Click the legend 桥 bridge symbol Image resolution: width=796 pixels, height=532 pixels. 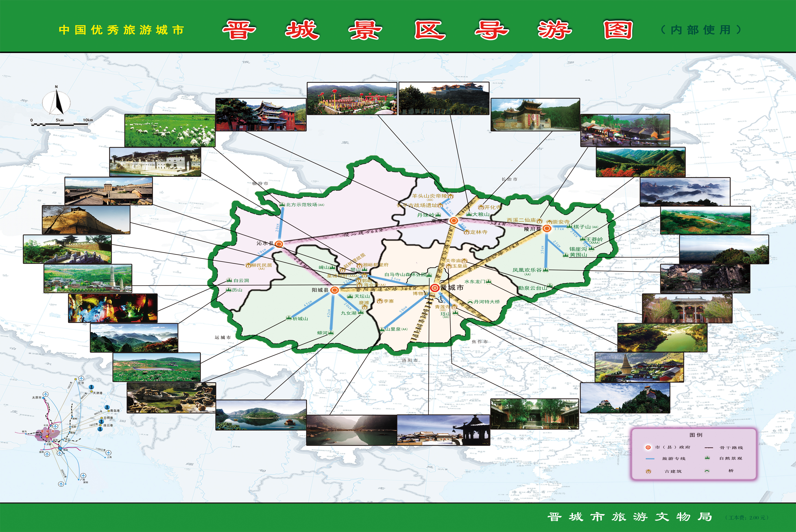click(707, 471)
